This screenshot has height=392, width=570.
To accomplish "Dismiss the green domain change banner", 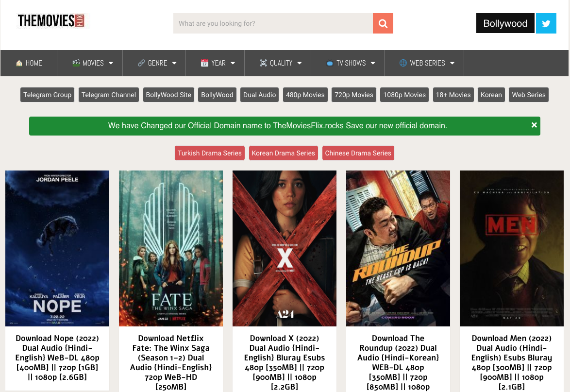I will coord(534,125).
